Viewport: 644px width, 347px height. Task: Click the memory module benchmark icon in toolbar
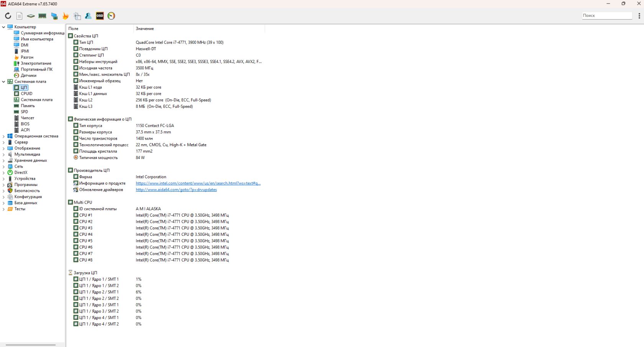tap(42, 16)
